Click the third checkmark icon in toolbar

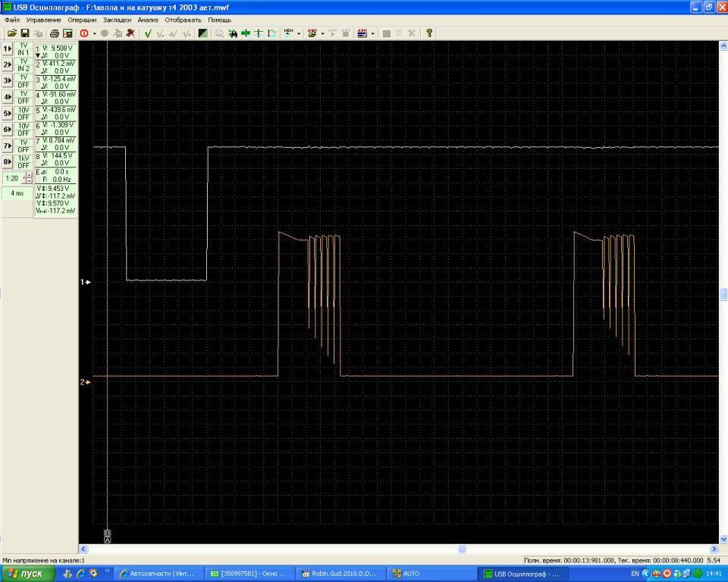pyautogui.click(x=174, y=33)
